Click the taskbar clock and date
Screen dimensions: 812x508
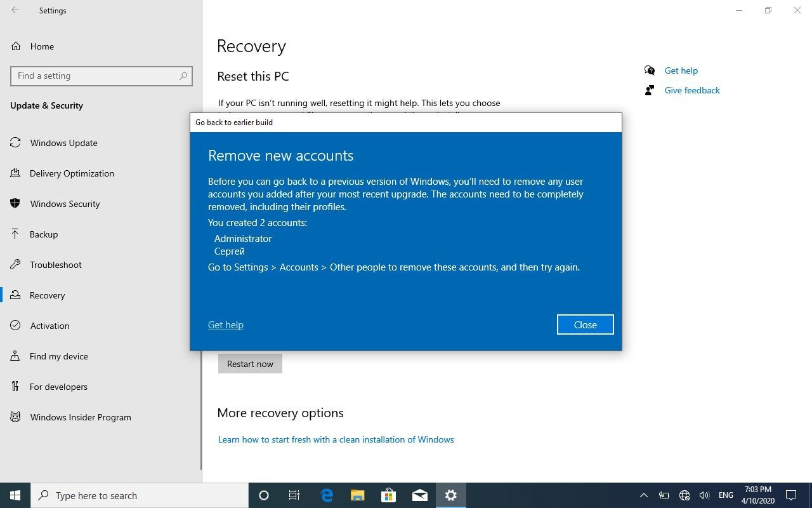[757, 495]
